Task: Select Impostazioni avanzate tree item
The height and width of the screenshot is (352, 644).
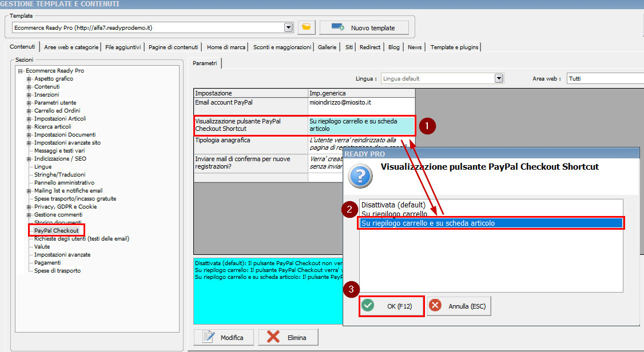Action: 62,255
